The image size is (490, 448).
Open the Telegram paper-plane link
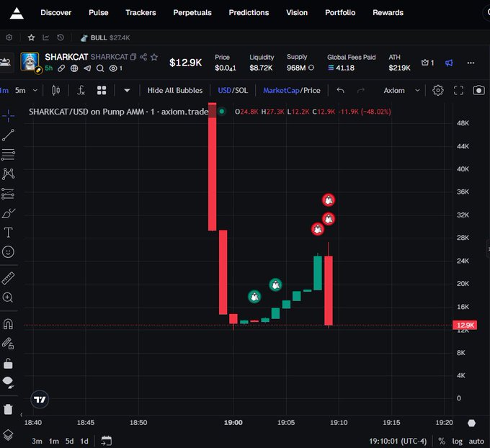(87, 68)
